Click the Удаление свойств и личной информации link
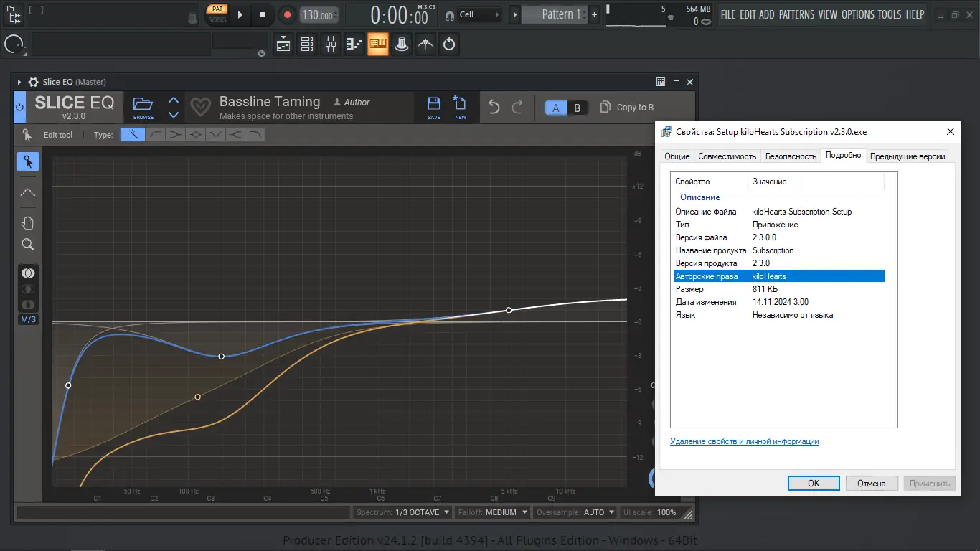The image size is (980, 551). point(744,441)
